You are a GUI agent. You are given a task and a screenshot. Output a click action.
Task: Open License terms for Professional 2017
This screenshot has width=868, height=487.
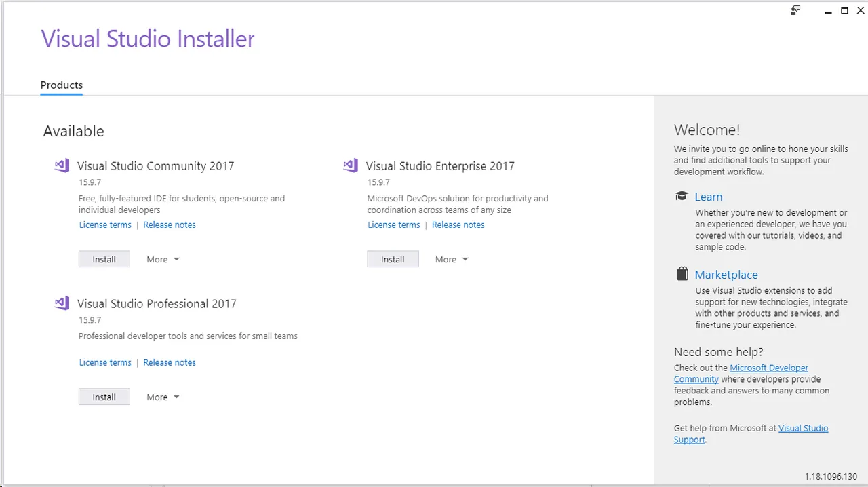click(x=105, y=362)
